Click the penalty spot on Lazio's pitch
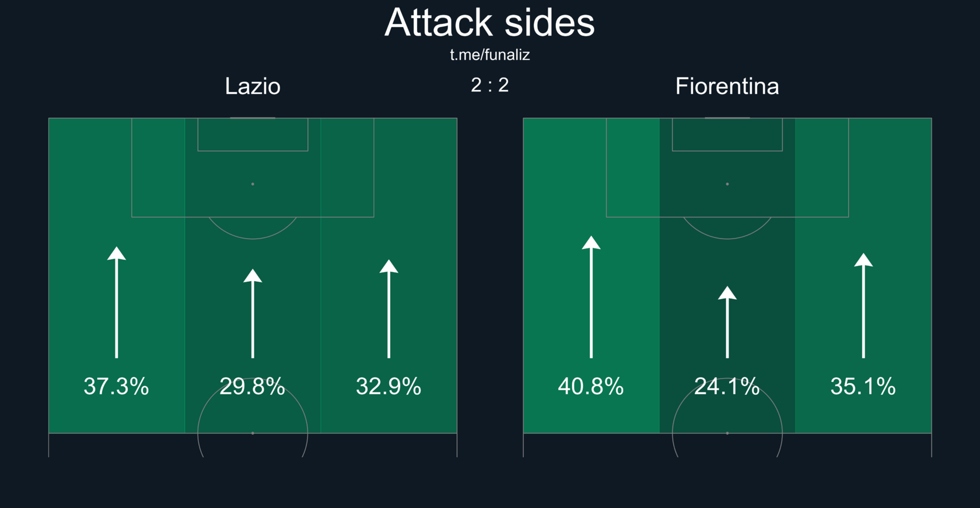Screen dimensions: 980x508 (x=253, y=184)
